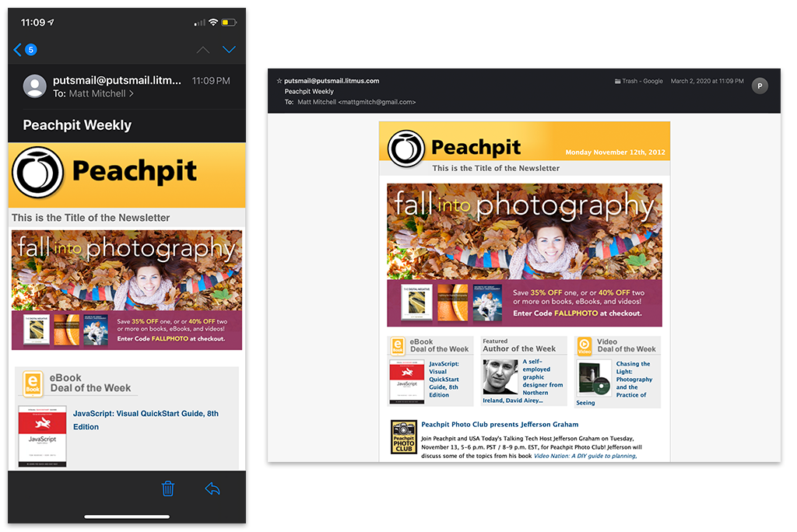Open Video Nation DIY guide link
797x532 pixels.
(x=585, y=456)
